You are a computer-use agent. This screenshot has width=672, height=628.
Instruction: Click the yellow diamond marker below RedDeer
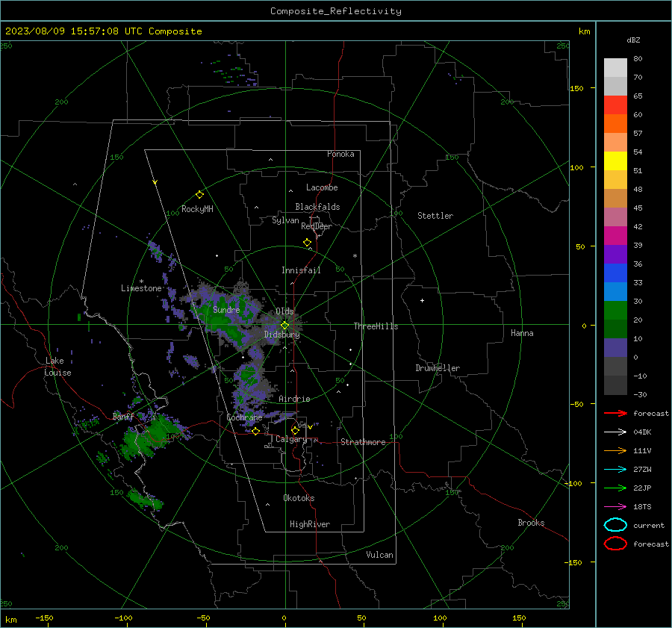307,243
